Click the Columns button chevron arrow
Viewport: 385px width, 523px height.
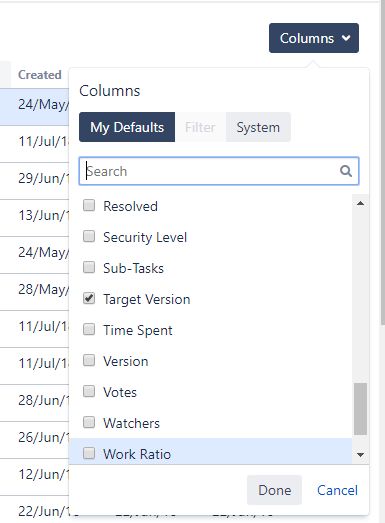tap(346, 38)
